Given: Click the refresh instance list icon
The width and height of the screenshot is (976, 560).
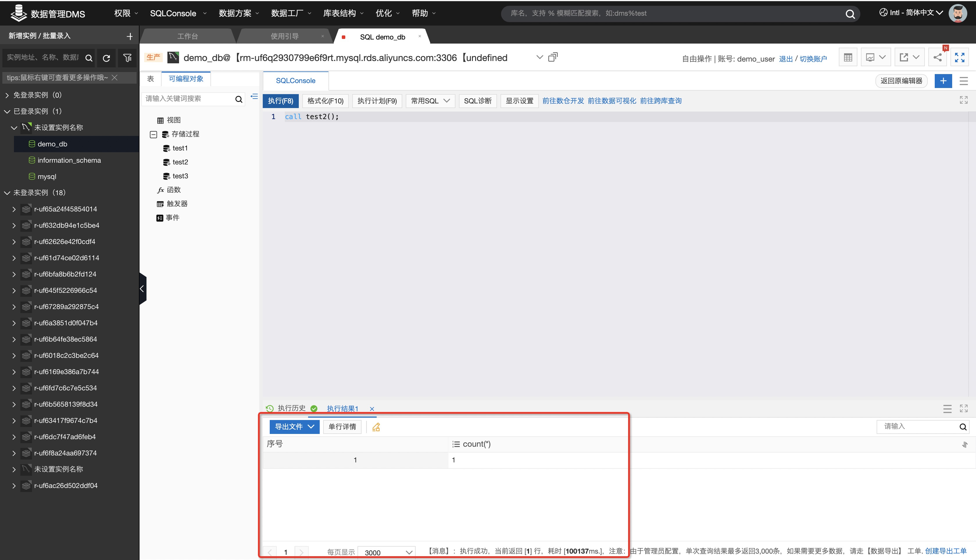Looking at the screenshot, I should pos(107,58).
